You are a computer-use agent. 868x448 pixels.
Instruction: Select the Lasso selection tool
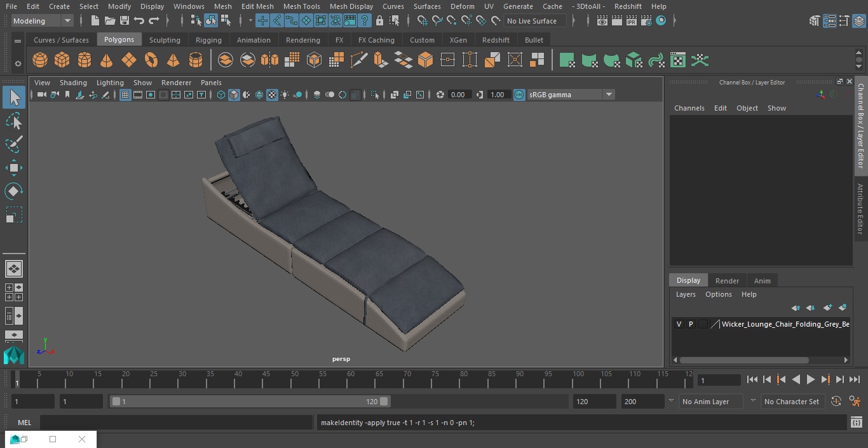(13, 121)
